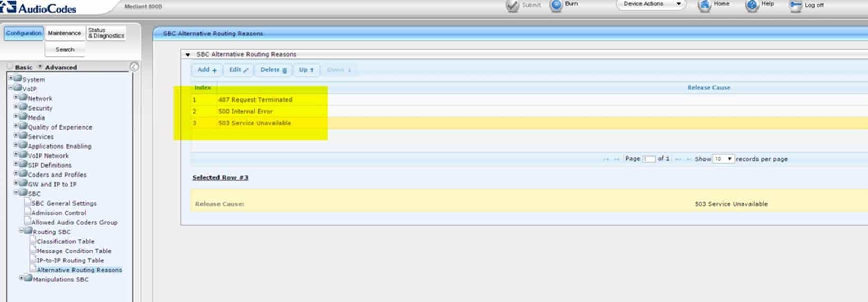Select row 487 Request Terminated
This screenshot has height=302, width=868.
(x=529, y=99)
